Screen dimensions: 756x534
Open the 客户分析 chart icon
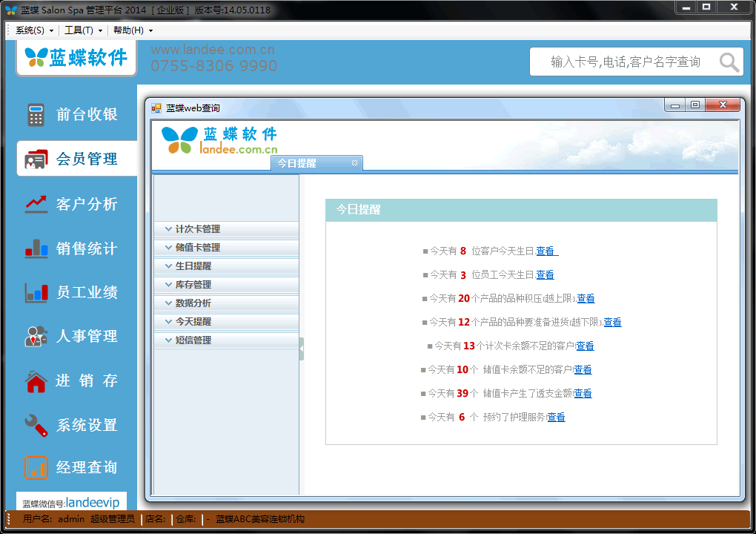coord(36,204)
